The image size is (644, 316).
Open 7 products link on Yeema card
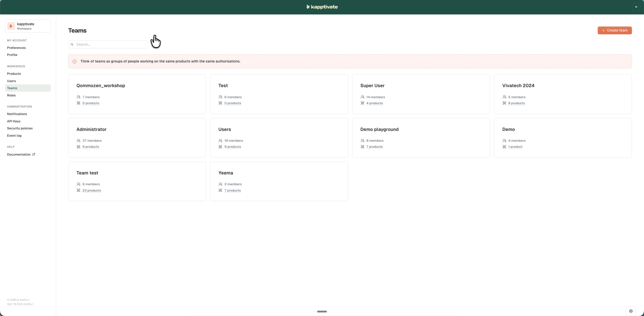232,191
